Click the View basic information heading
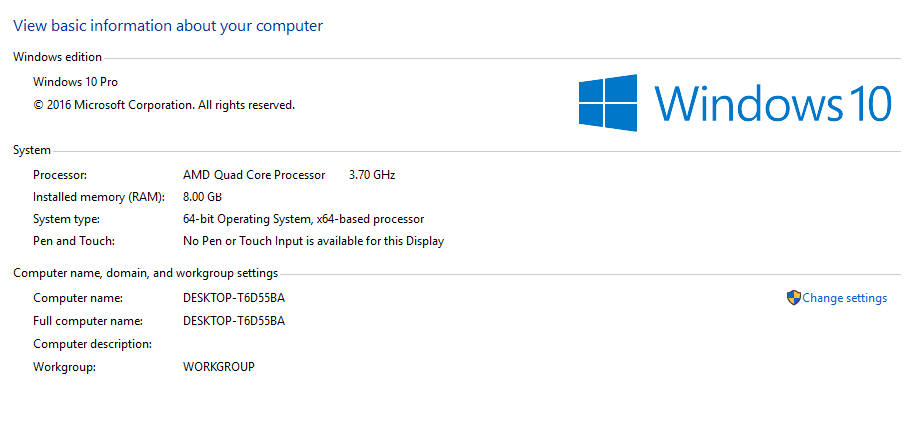This screenshot has width=907, height=423. (168, 25)
